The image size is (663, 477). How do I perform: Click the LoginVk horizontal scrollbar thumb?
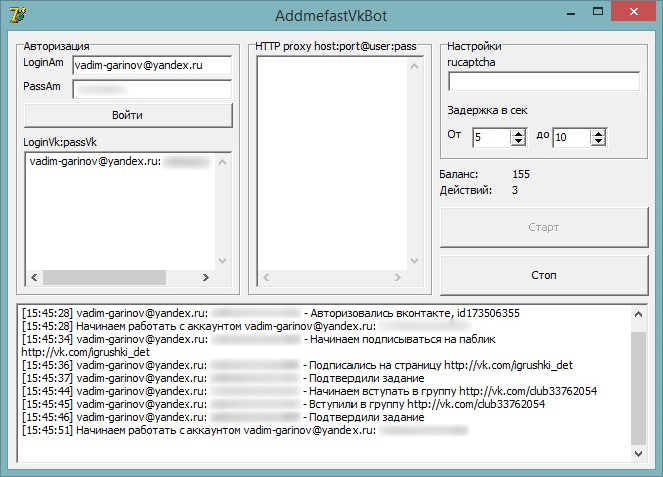coord(104,277)
